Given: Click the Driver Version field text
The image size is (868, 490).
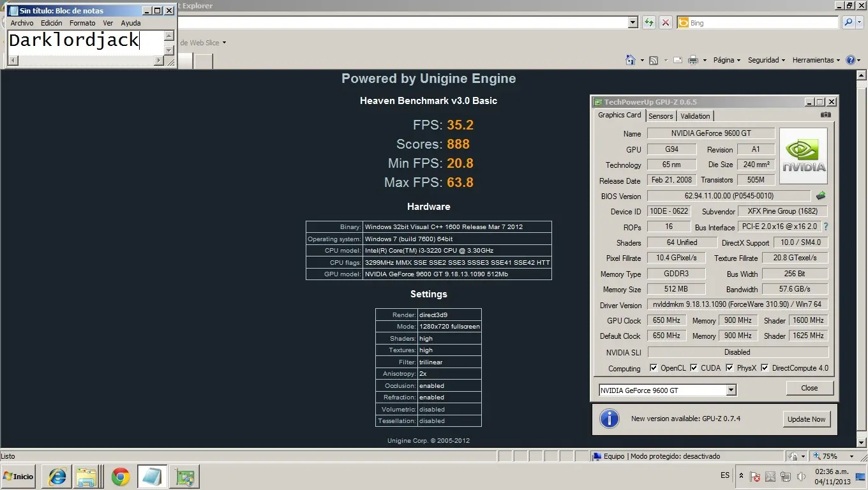Looking at the screenshot, I should click(737, 304).
